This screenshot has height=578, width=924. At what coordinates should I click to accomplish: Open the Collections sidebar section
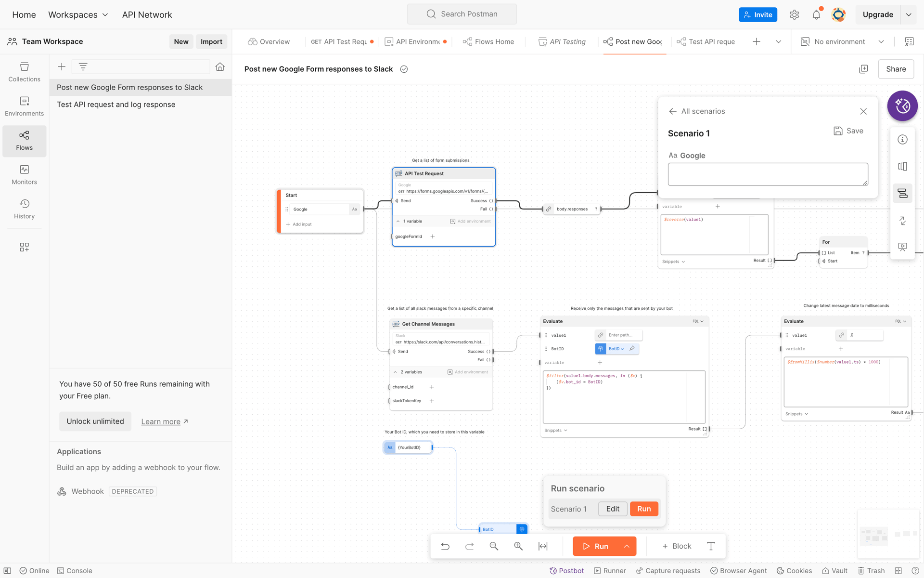point(24,72)
